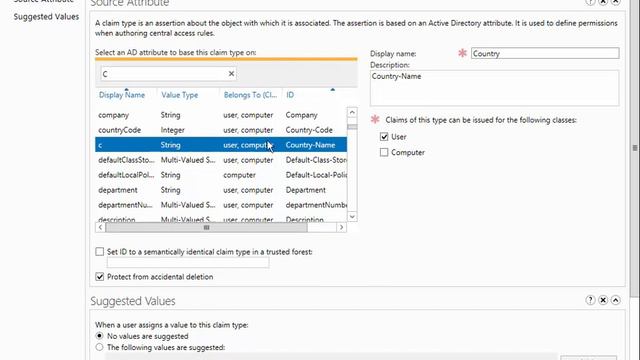640x360 pixels.
Task: Toggle Protect from accidental deletion
Action: 100,277
